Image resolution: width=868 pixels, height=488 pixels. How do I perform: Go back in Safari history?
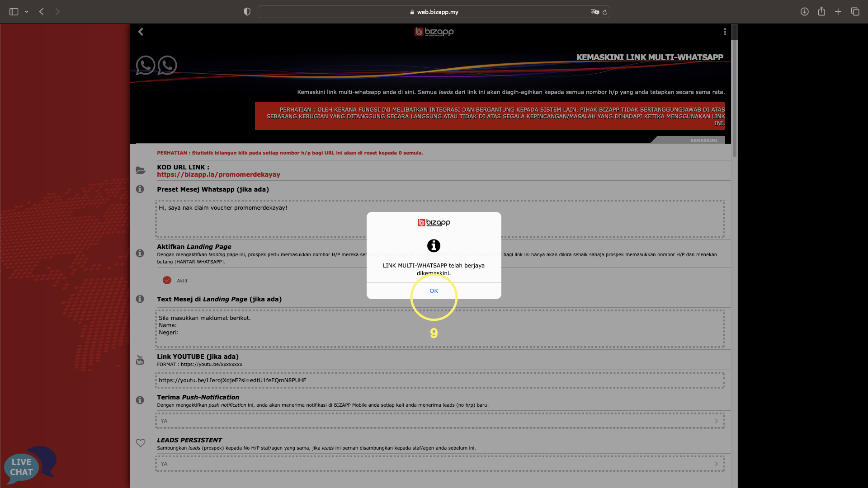click(x=42, y=12)
